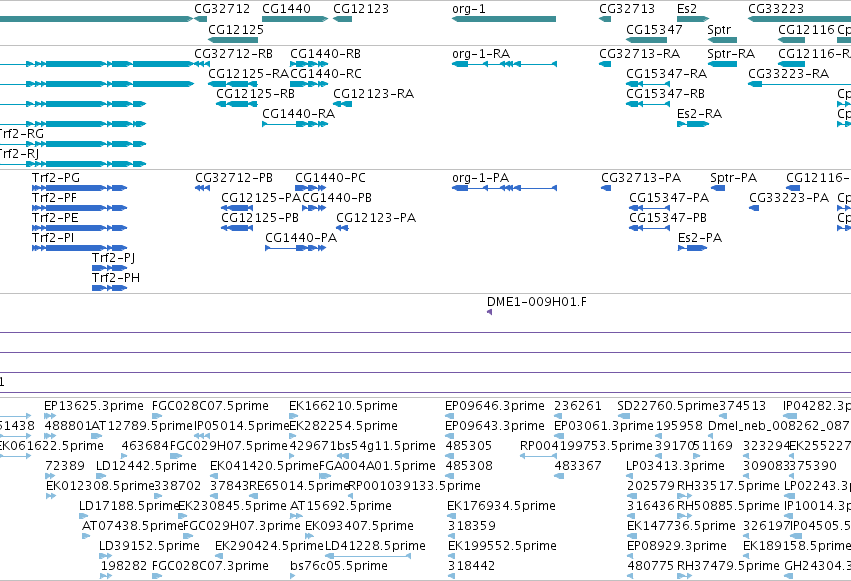
Task: Open the org-1 gene feature
Action: (x=504, y=19)
